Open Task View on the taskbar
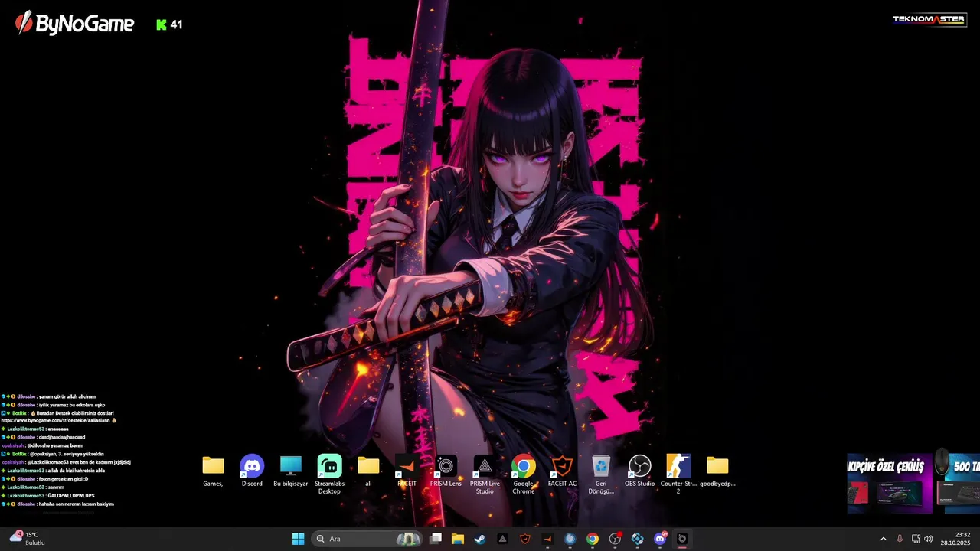 pyautogui.click(x=436, y=539)
